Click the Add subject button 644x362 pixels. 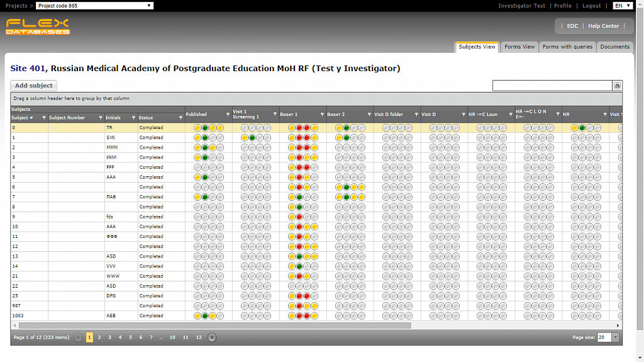34,86
